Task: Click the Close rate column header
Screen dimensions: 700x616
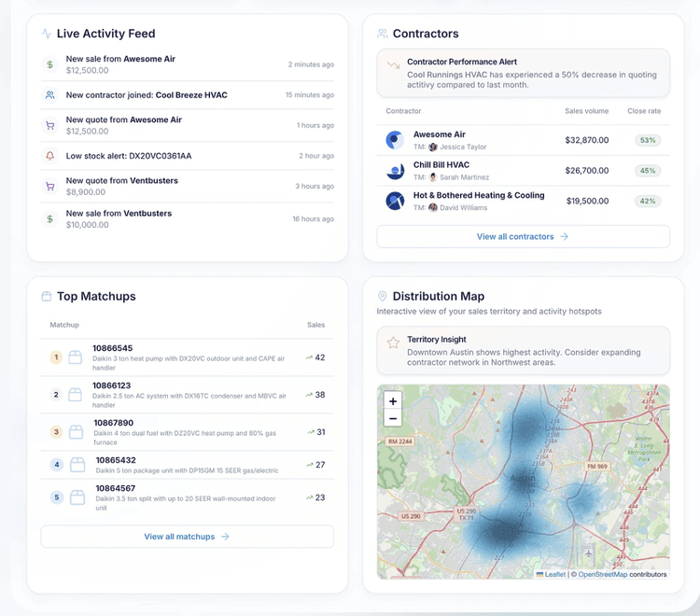Action: [644, 111]
